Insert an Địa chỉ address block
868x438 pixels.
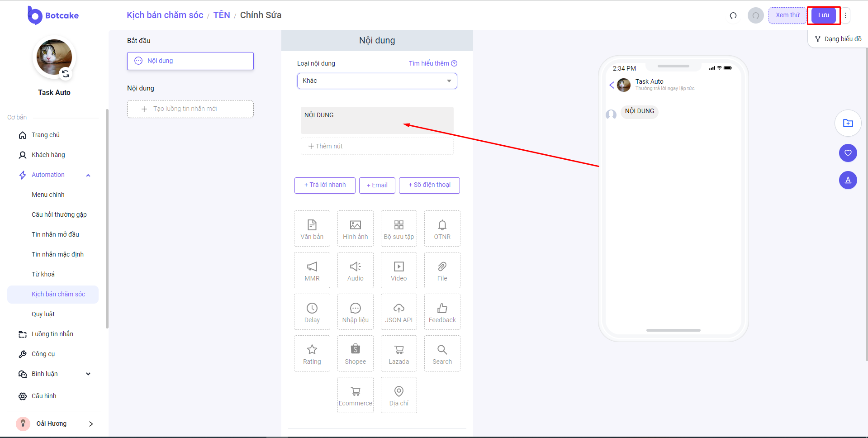pos(398,395)
